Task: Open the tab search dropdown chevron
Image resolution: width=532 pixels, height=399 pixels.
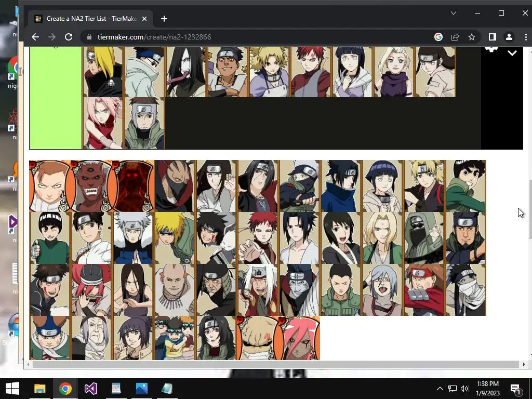Action: (453, 13)
